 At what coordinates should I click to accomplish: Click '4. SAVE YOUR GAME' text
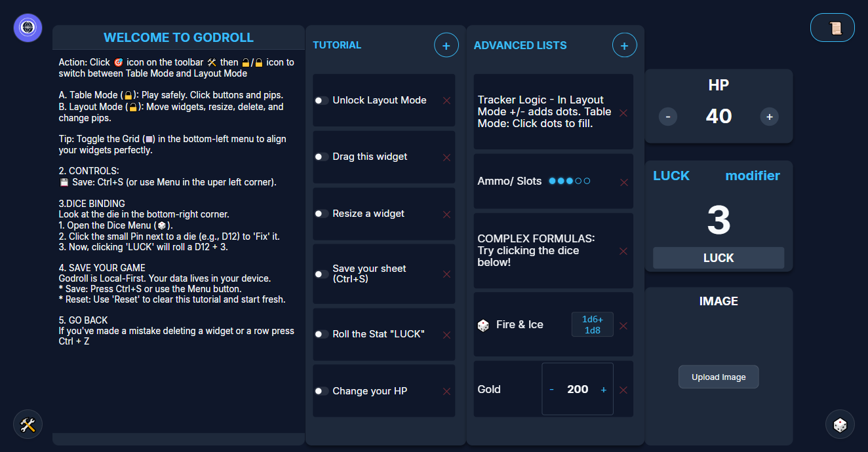click(102, 268)
